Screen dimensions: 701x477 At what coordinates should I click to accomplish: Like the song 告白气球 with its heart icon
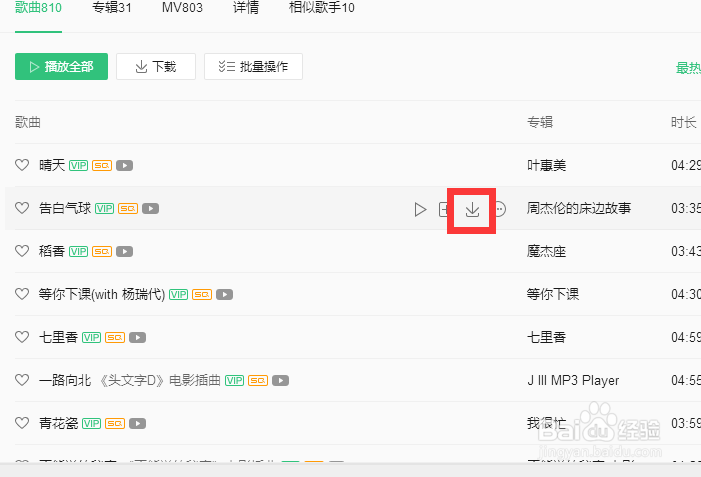22,208
